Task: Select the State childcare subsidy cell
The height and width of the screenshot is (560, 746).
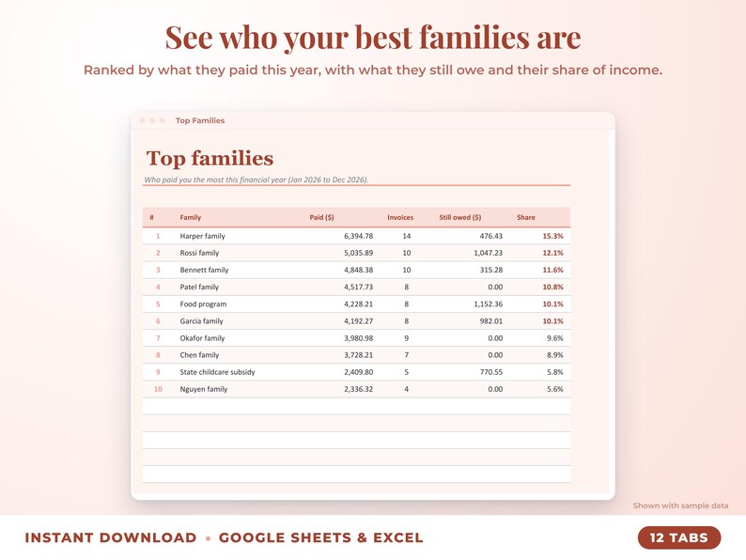Action: click(217, 372)
